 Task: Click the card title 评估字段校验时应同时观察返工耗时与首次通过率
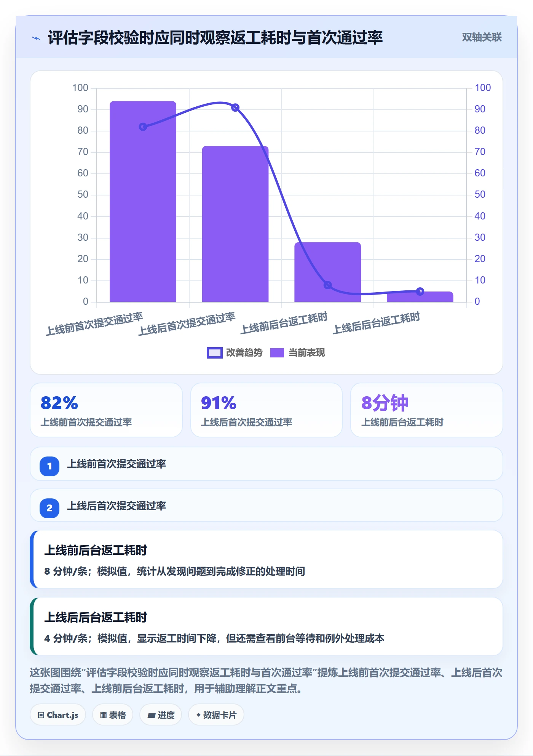215,38
